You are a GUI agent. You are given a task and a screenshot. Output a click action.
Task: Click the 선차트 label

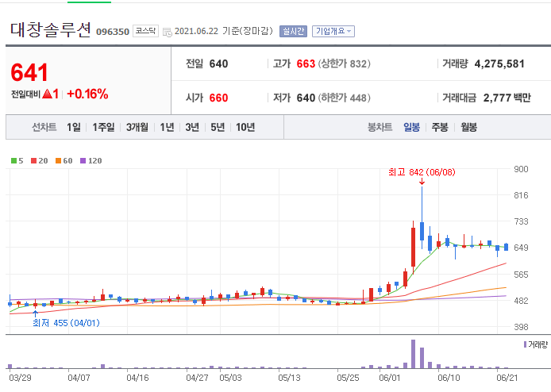point(44,127)
